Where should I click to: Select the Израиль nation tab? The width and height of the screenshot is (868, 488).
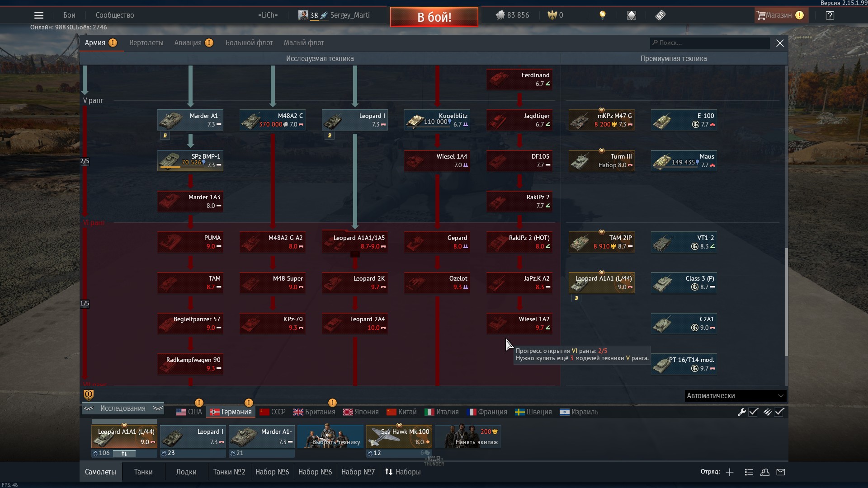click(x=579, y=412)
